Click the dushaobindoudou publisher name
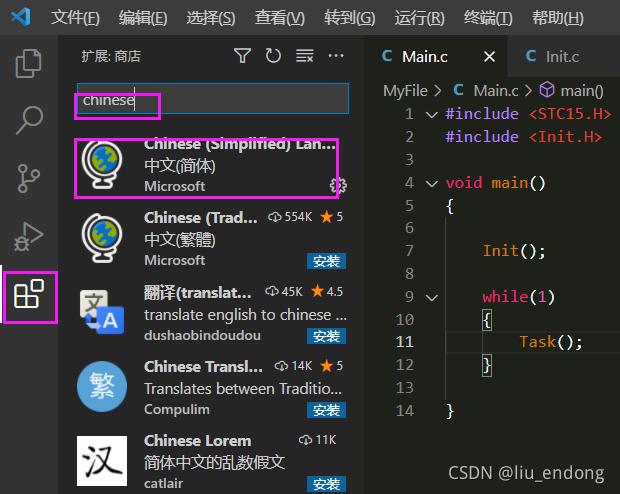This screenshot has height=494, width=620. pos(202,335)
